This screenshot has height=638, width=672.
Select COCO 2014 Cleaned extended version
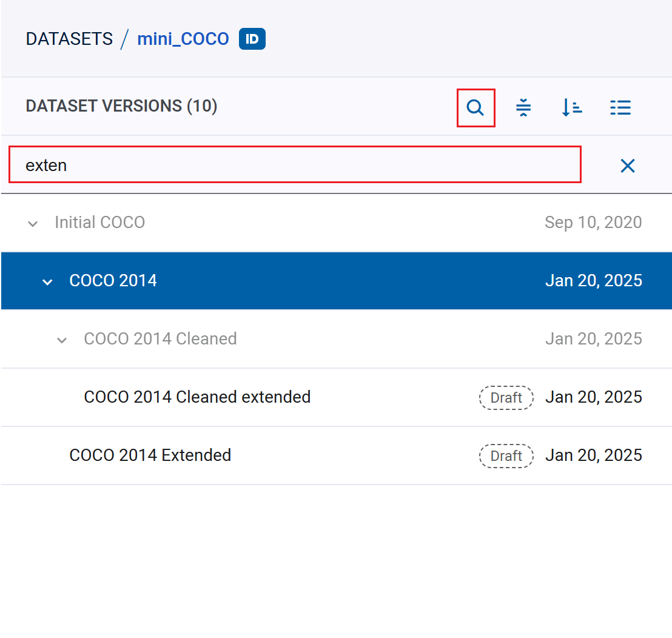[197, 397]
